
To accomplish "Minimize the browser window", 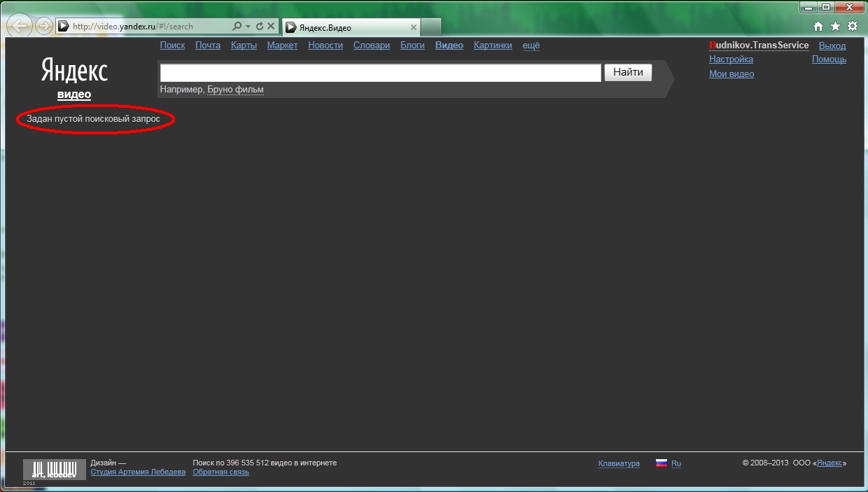I will point(808,7).
